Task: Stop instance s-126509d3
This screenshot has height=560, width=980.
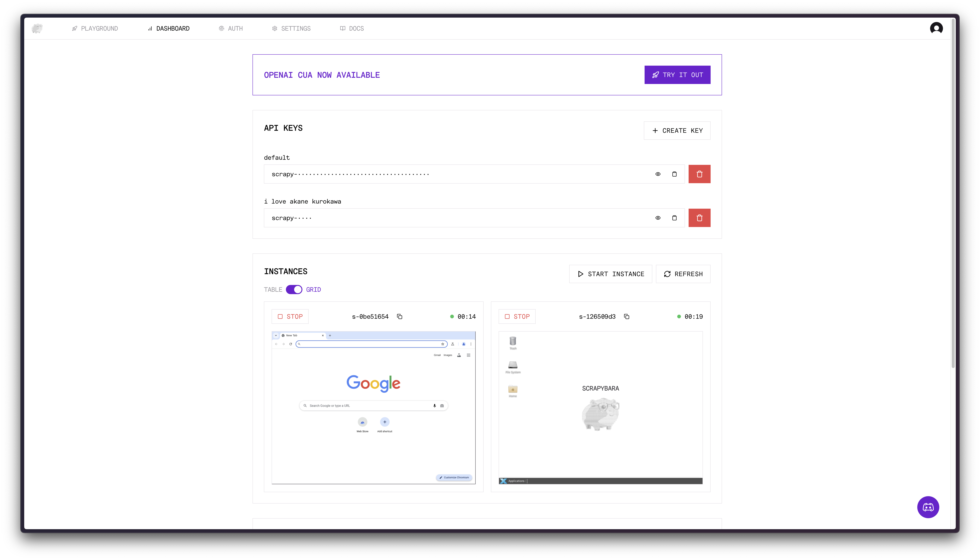Action: coord(517,316)
